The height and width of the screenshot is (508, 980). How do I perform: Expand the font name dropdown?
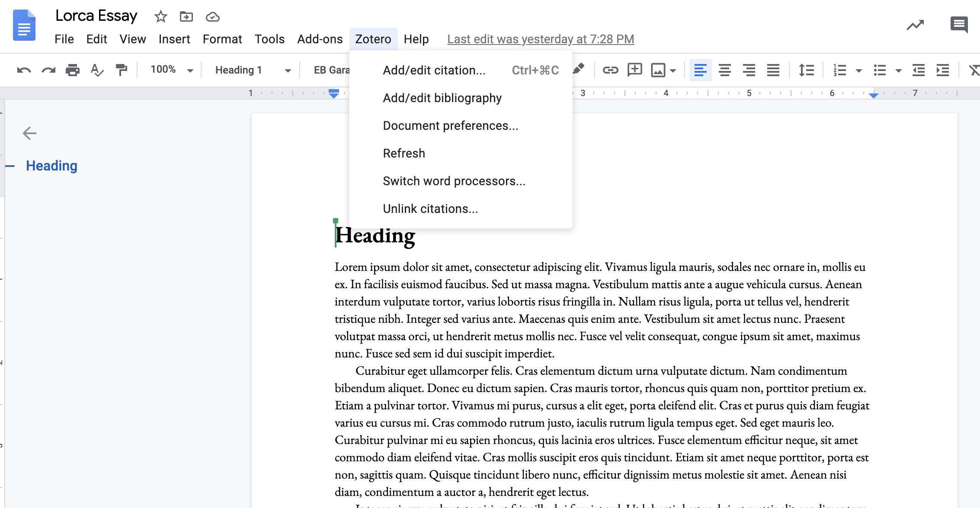coord(343,70)
